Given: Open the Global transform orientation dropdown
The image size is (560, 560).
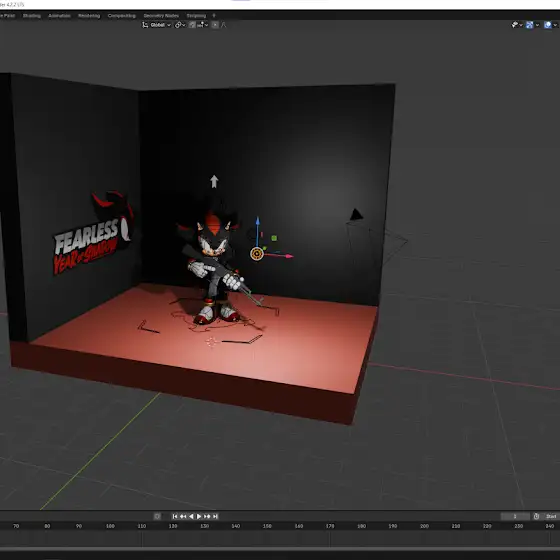Looking at the screenshot, I should (x=157, y=25).
